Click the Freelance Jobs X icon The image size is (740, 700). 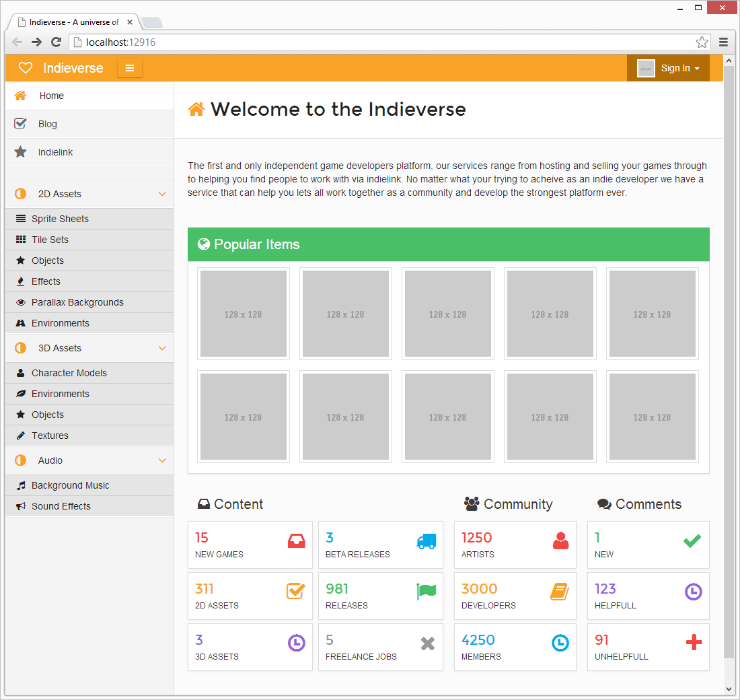tap(428, 643)
